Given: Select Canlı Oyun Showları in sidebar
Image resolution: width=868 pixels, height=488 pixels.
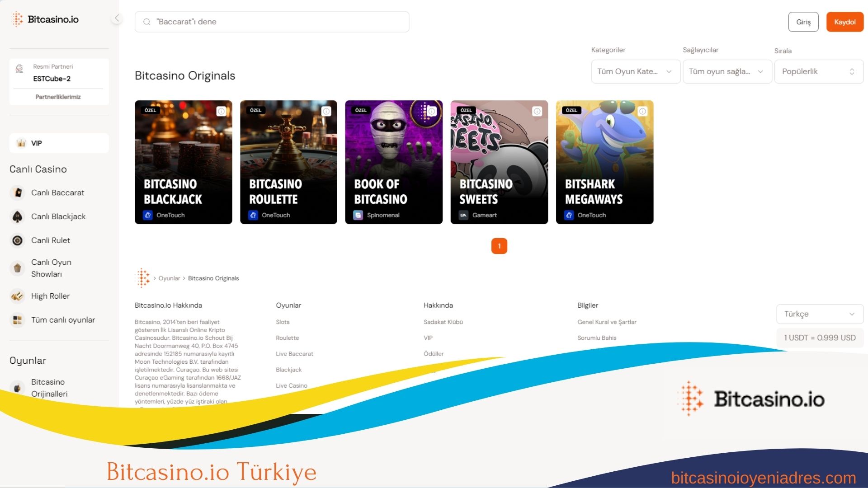Looking at the screenshot, I should pyautogui.click(x=51, y=268).
